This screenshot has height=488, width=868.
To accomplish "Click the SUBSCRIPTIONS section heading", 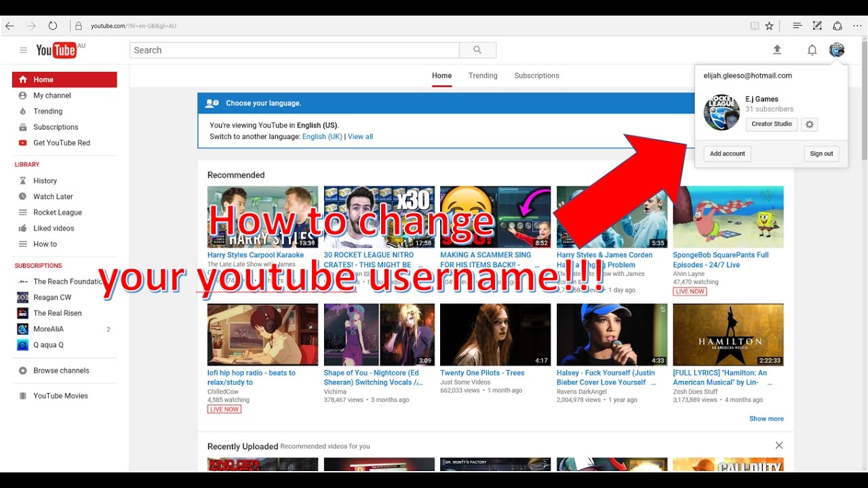I will tap(39, 266).
